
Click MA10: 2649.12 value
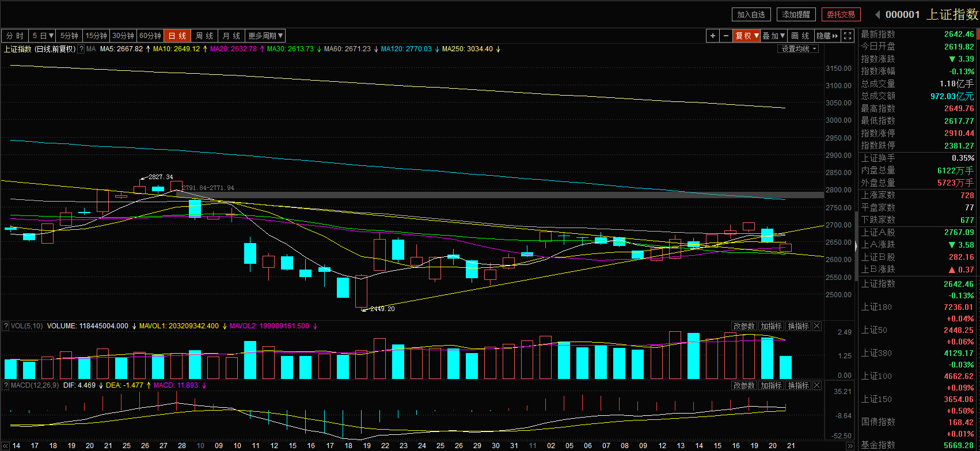coord(176,49)
